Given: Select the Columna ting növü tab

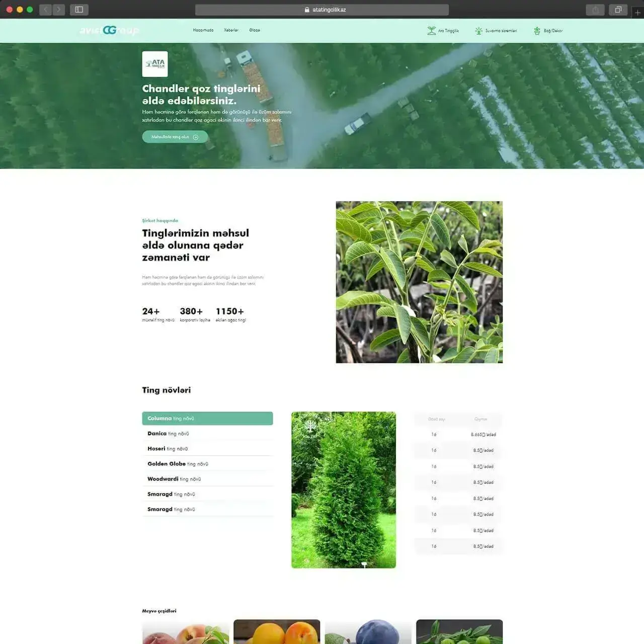Looking at the screenshot, I should coord(207,419).
